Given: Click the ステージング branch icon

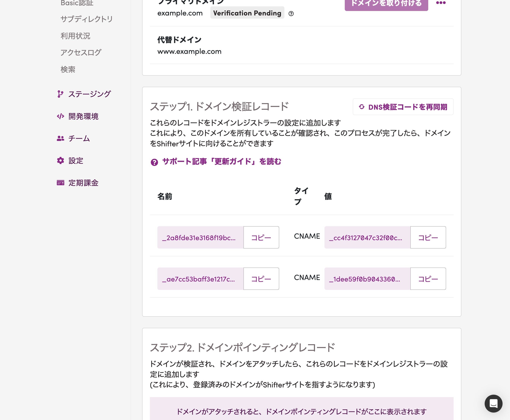Looking at the screenshot, I should pos(60,94).
